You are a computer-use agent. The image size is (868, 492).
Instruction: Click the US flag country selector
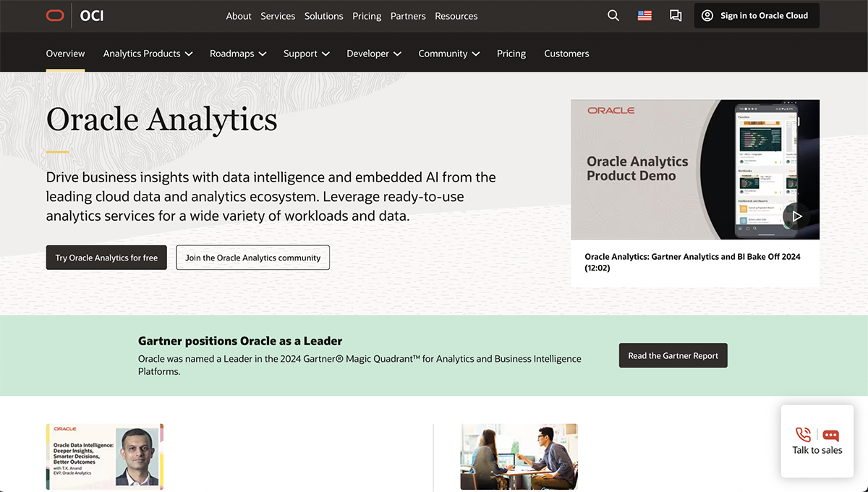644,16
